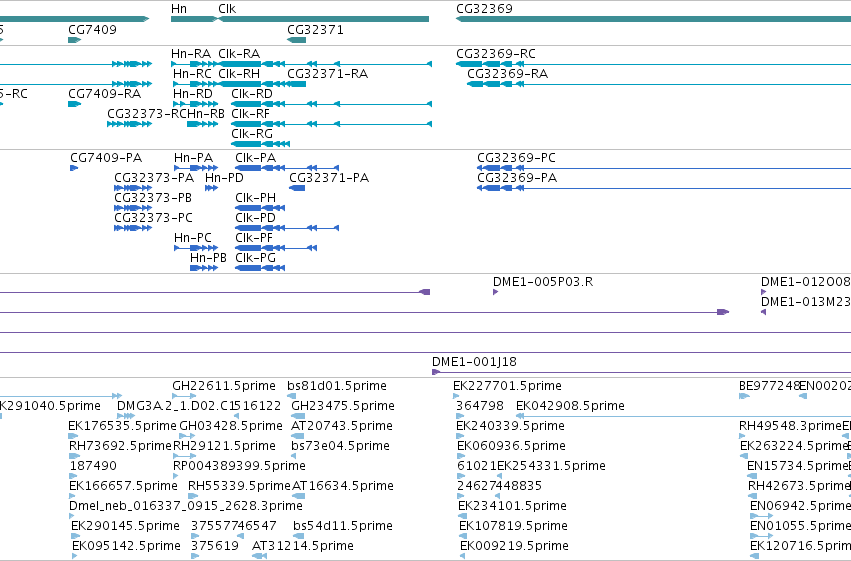
Task: Select transcript Clk-RF
Action: (250, 114)
